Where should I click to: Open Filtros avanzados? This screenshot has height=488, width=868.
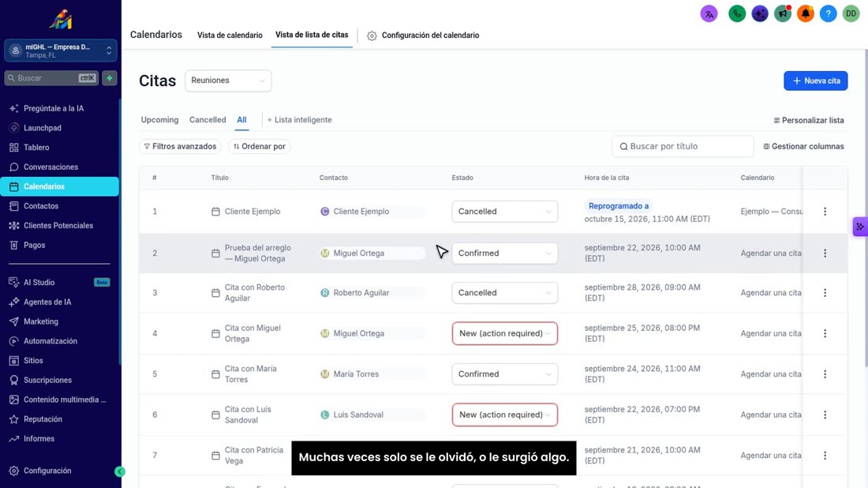pyautogui.click(x=180, y=146)
